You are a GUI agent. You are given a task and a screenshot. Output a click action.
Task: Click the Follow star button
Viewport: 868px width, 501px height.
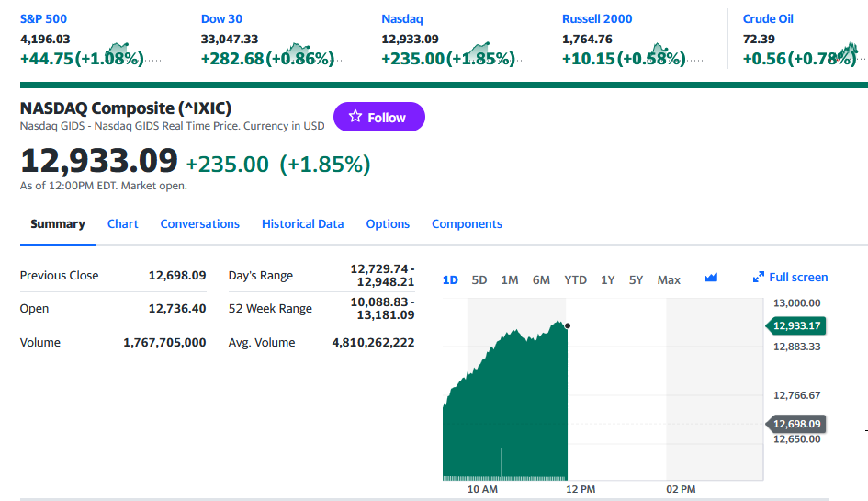coord(379,117)
